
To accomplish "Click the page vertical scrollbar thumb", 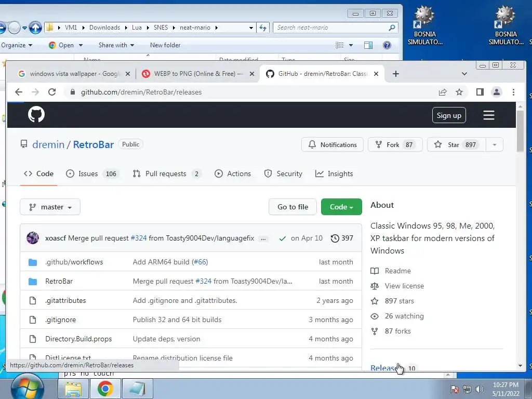I will click(520, 131).
